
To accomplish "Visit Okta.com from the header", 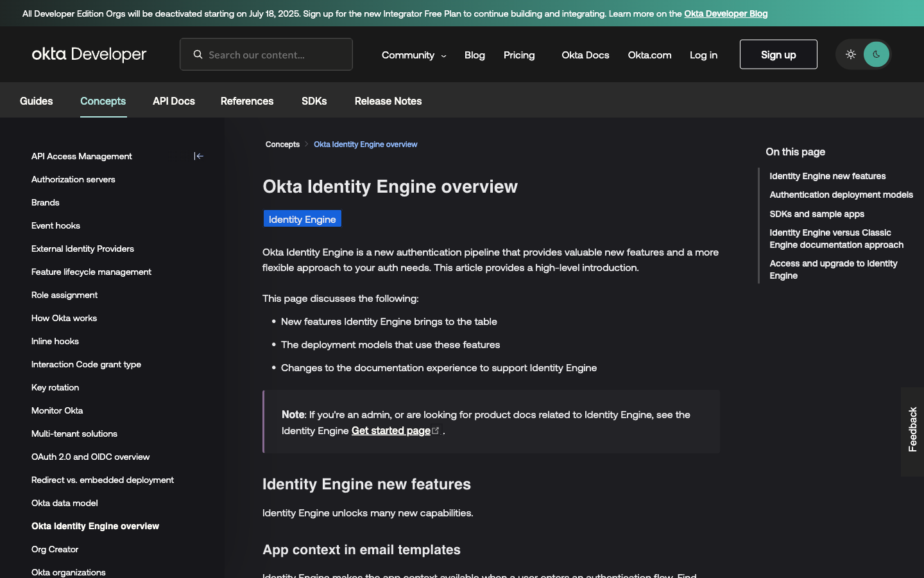I will (649, 55).
